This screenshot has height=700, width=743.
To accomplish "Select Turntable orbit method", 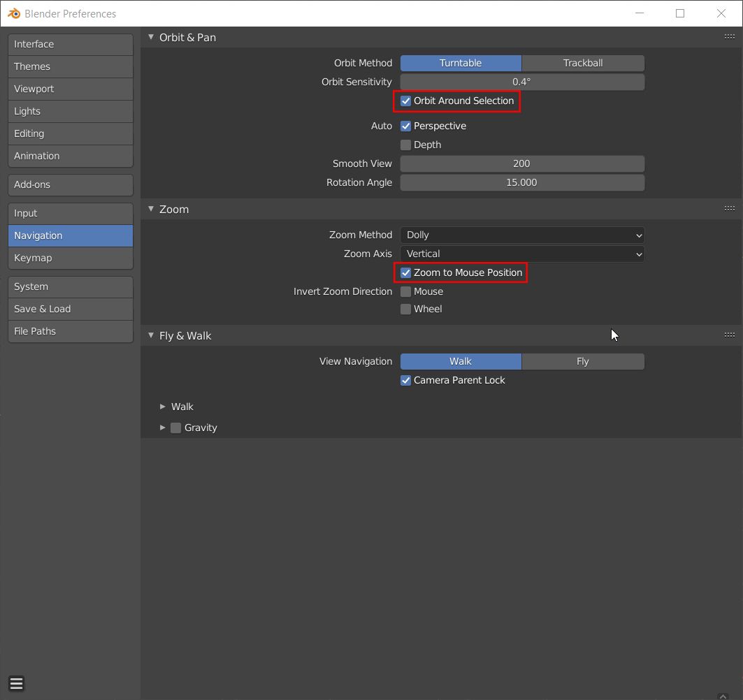I will (x=461, y=63).
